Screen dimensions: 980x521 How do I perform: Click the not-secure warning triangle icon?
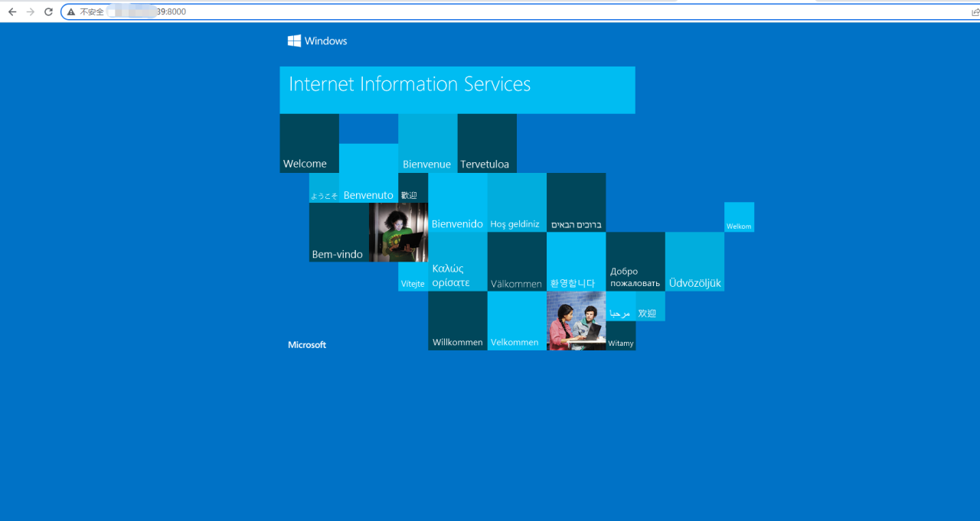(71, 12)
